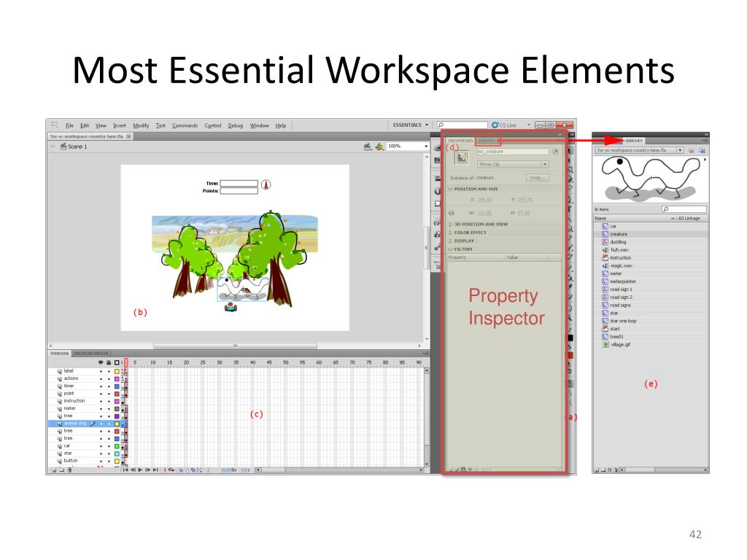Click the CS Live icon

pos(495,125)
